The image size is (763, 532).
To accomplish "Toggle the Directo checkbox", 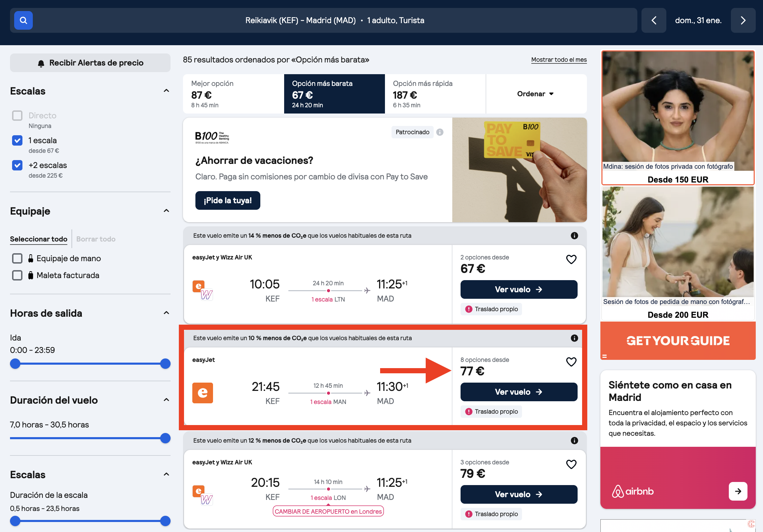I will [x=17, y=116].
